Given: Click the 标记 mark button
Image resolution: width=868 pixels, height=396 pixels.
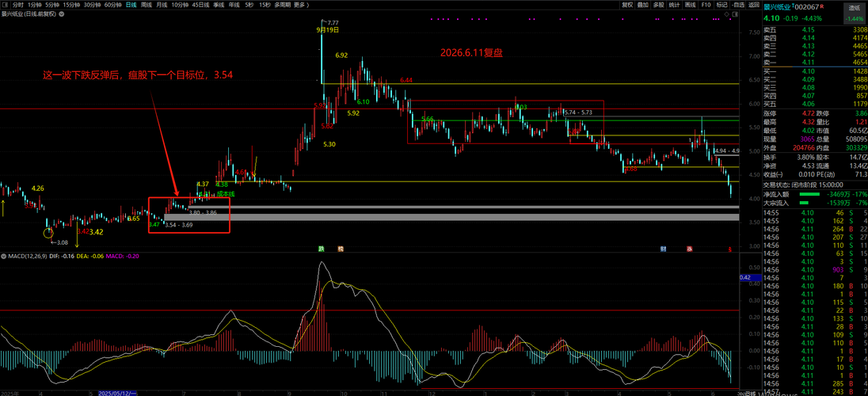Looking at the screenshot, I should pos(721,5).
